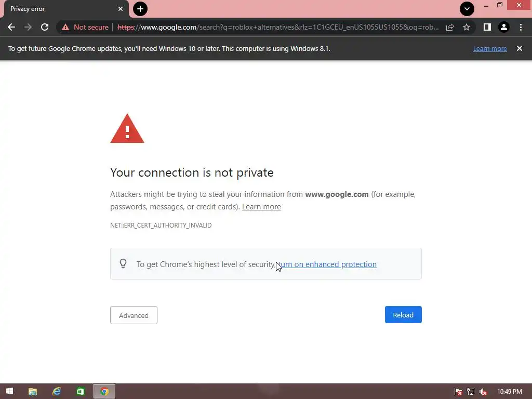Screen dimensions: 532x399
Task: Open Learn more link in info bar
Action: tap(490, 48)
